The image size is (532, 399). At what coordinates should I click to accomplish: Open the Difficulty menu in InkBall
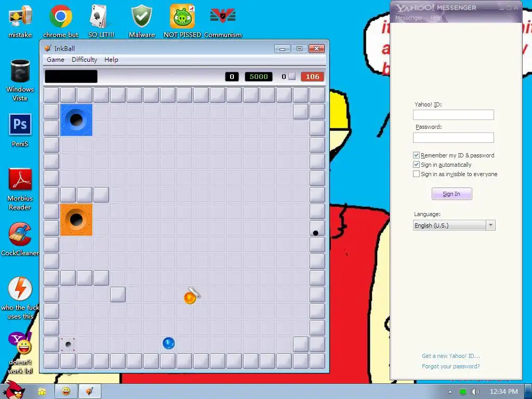pos(85,60)
